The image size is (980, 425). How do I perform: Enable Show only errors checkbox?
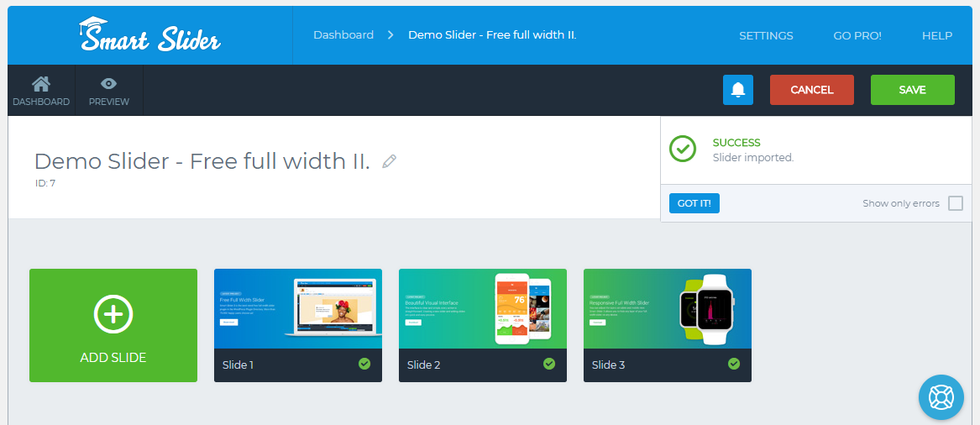pyautogui.click(x=955, y=203)
